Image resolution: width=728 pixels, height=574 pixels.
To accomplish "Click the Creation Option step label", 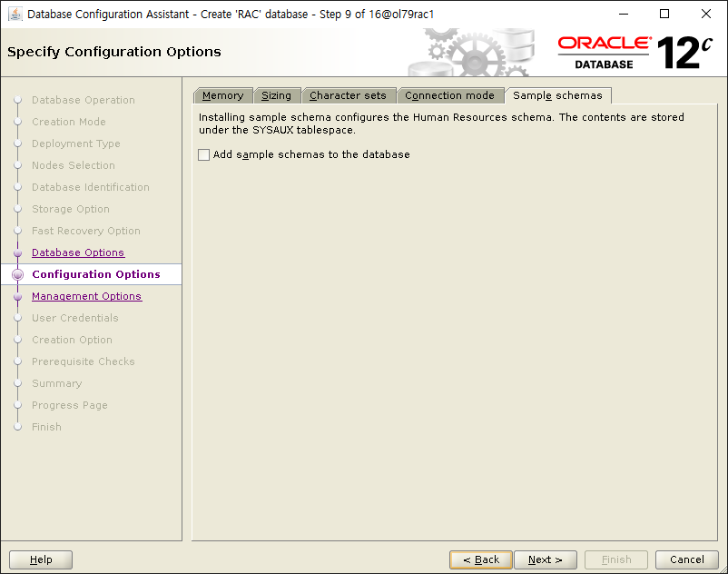I will click(x=72, y=340).
